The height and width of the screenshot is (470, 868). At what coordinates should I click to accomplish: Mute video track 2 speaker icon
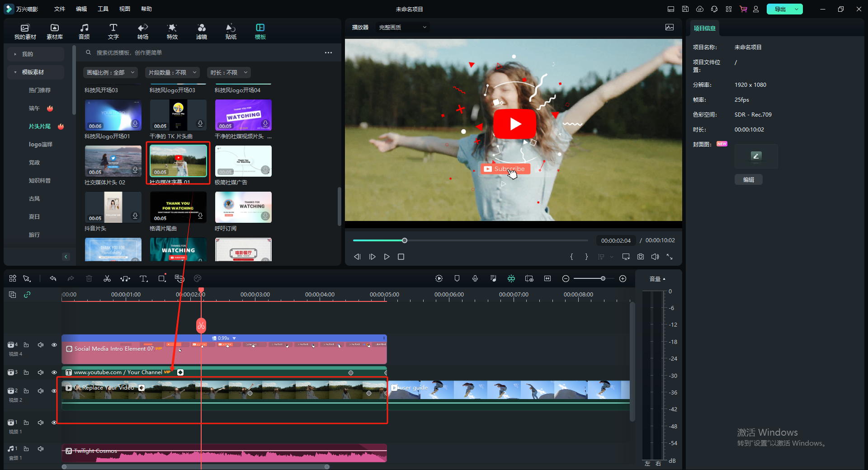[x=41, y=391]
